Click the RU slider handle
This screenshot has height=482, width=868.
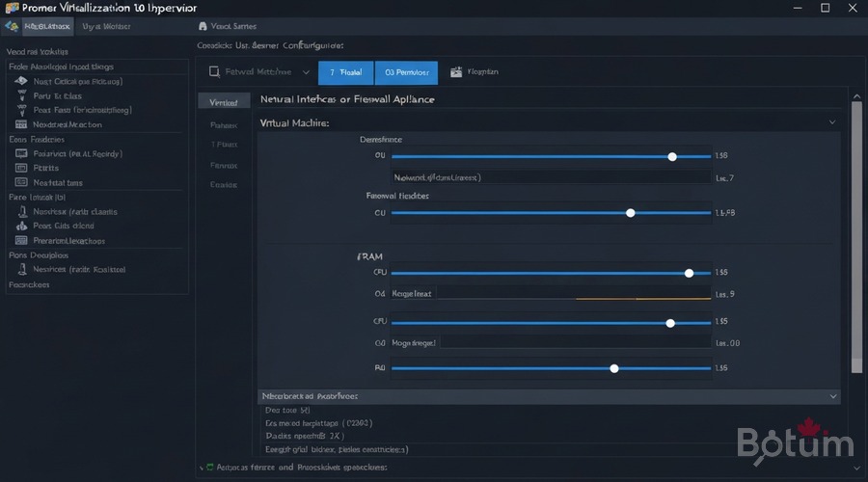pyautogui.click(x=614, y=368)
